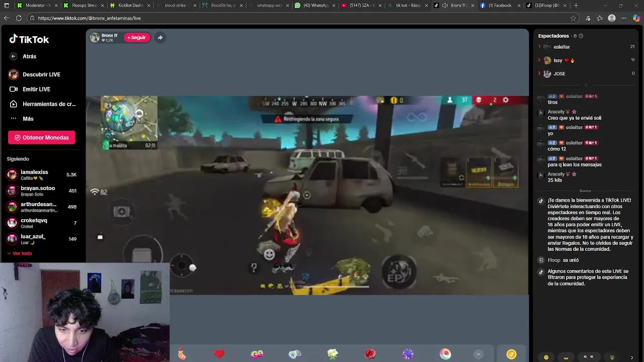Open the Copilot sidebar icon
644x362 pixels.
[x=636, y=18]
